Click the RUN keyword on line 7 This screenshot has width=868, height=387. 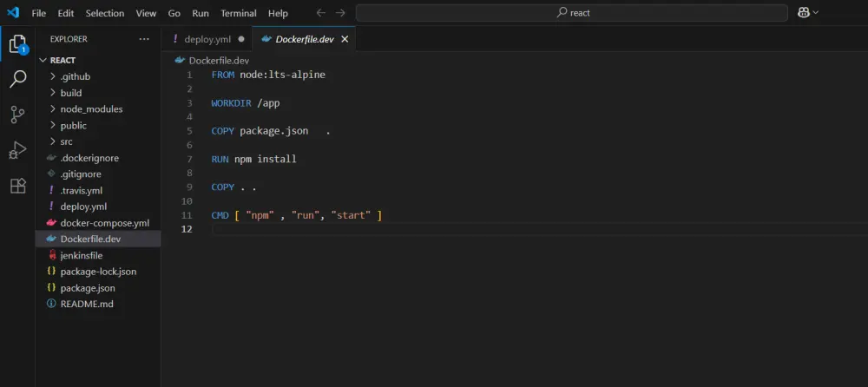pos(220,159)
